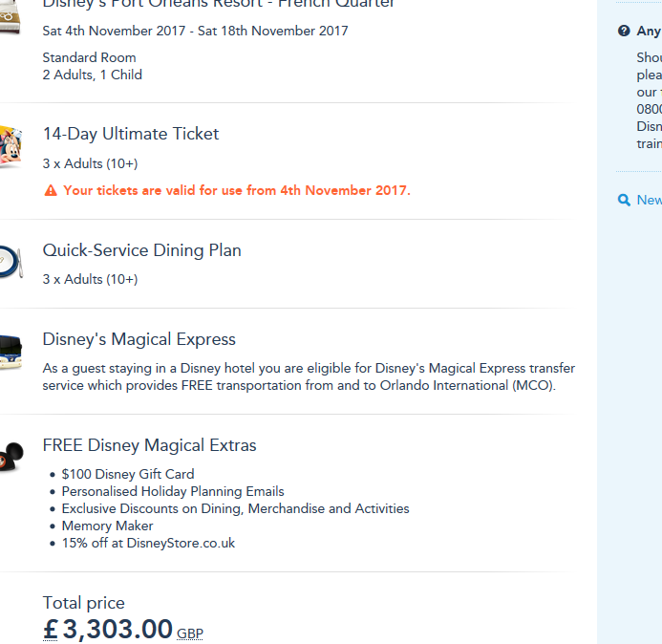This screenshot has width=662, height=644.
Task: Click the 14-Day Ultimate Ticket heading
Action: (x=131, y=134)
